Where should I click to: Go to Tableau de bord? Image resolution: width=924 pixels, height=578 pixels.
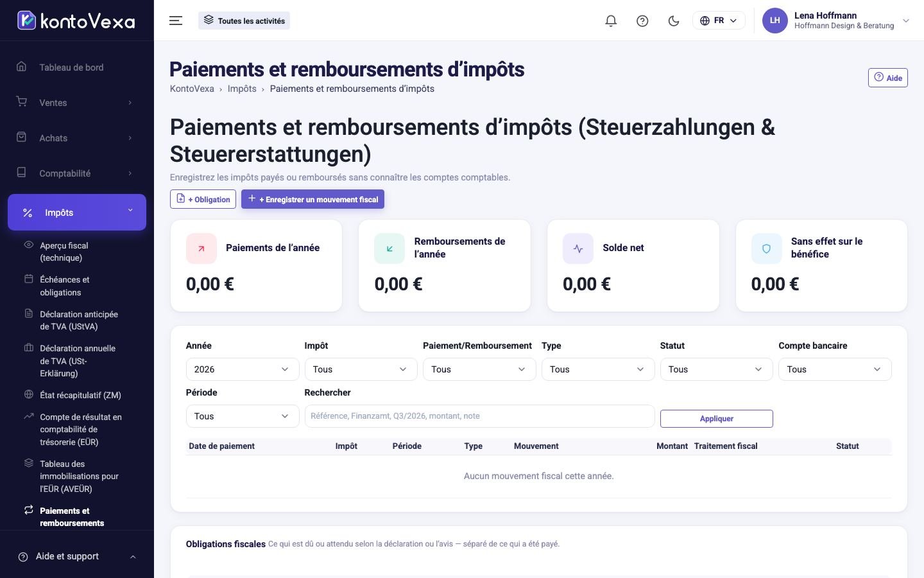(x=77, y=67)
